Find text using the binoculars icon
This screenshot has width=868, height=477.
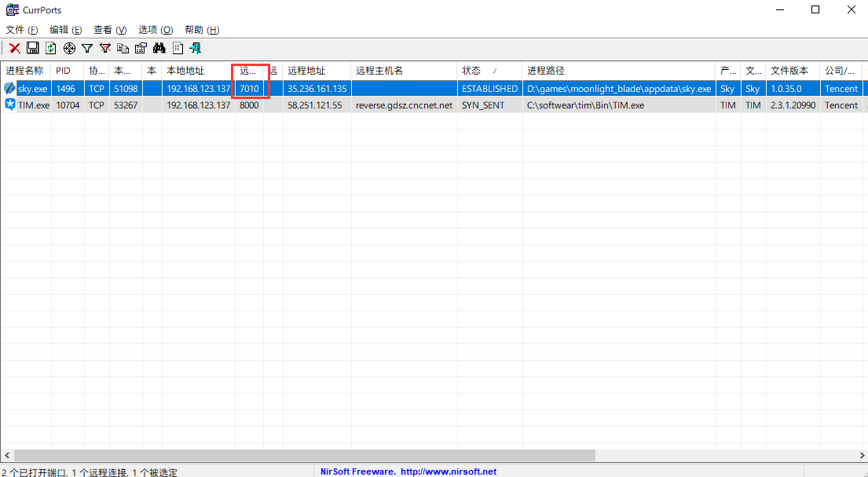click(x=159, y=48)
